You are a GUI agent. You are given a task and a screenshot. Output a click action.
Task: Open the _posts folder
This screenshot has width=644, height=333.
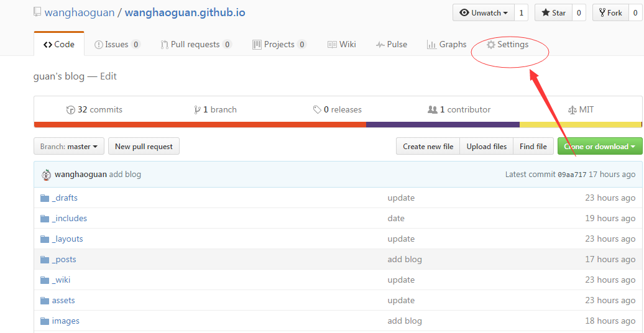coord(64,260)
